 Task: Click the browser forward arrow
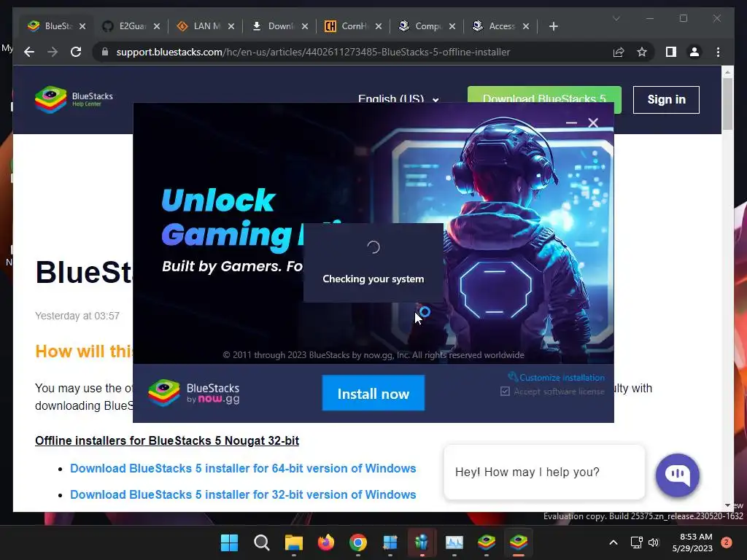coord(53,52)
